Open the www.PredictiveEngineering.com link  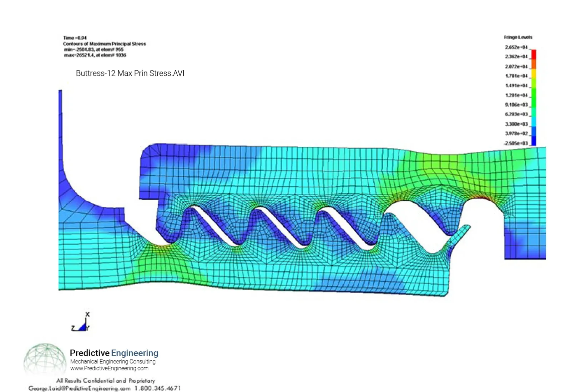[x=109, y=368]
